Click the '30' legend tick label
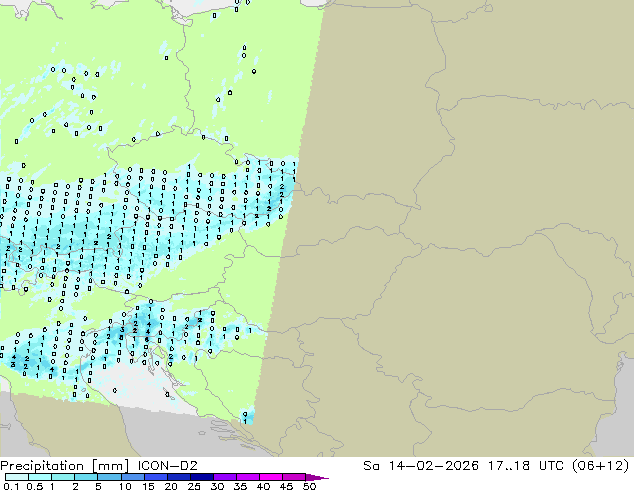The image size is (634, 490). point(217,486)
